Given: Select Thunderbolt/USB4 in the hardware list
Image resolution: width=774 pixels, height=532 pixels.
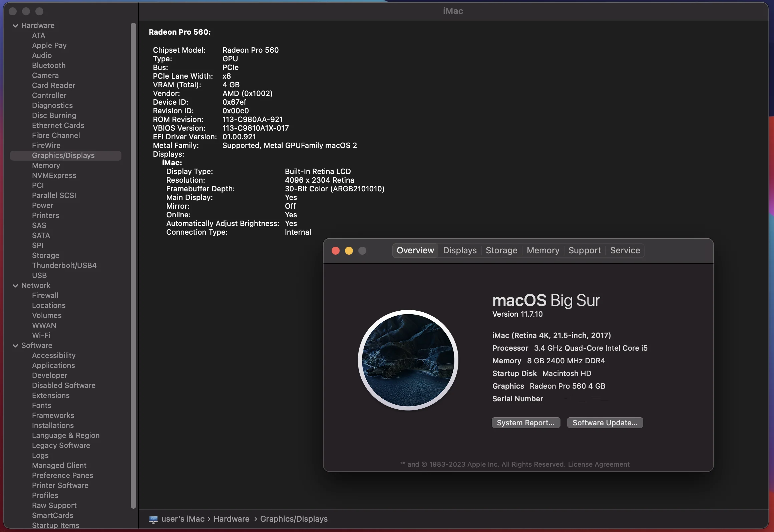Looking at the screenshot, I should pos(64,265).
